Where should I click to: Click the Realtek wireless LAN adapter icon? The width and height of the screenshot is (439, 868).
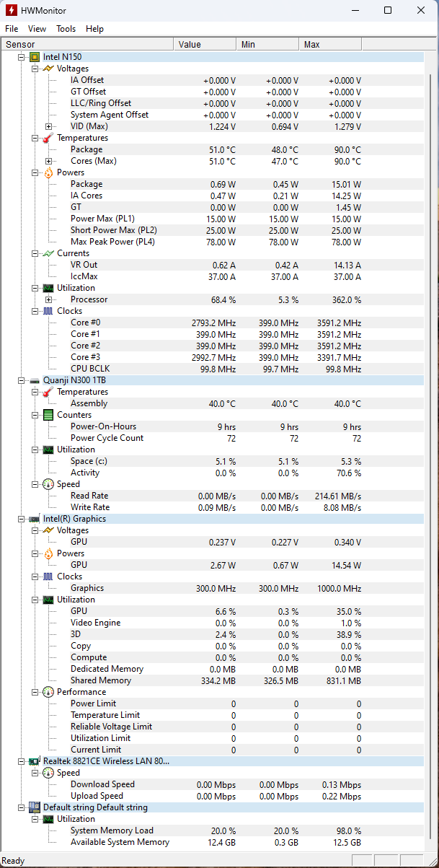[x=34, y=761]
